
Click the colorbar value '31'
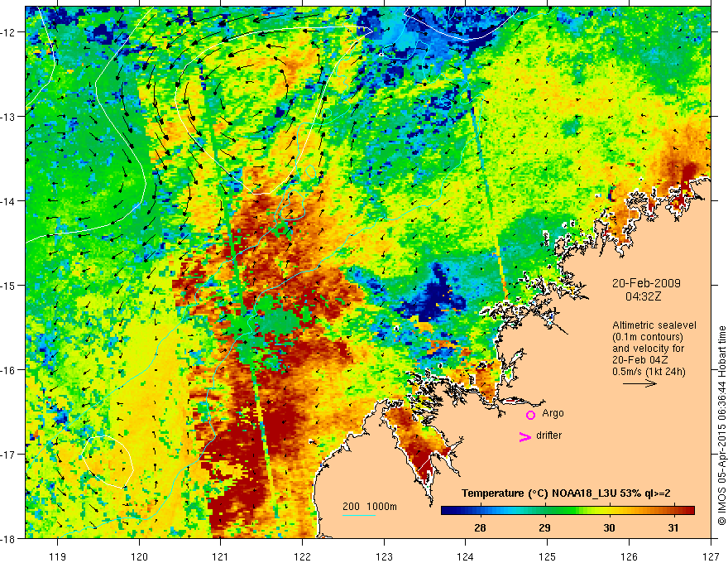673,527
